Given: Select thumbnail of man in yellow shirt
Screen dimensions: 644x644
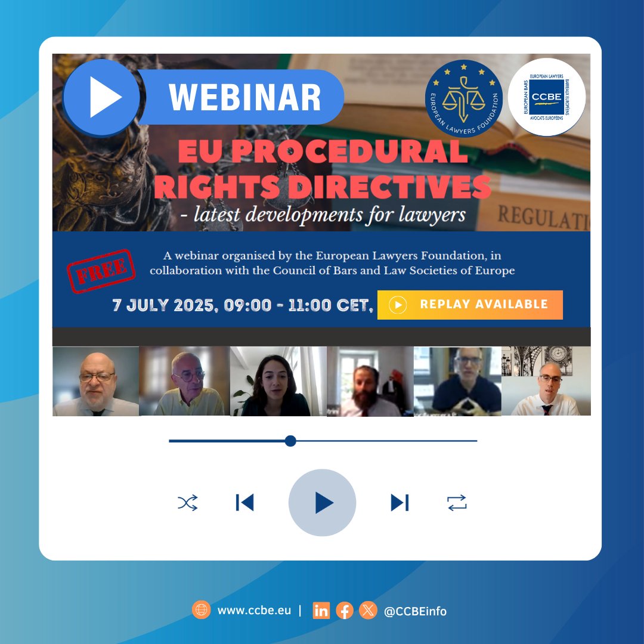Looking at the screenshot, I should [x=184, y=381].
